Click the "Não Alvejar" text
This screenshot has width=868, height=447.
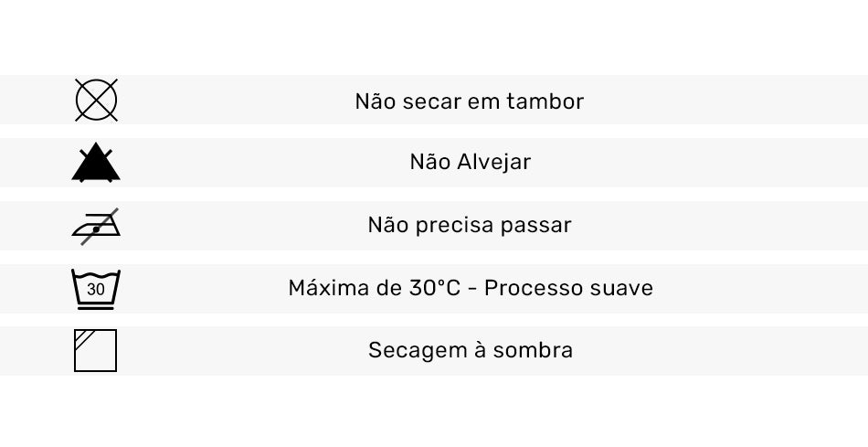pos(470,163)
